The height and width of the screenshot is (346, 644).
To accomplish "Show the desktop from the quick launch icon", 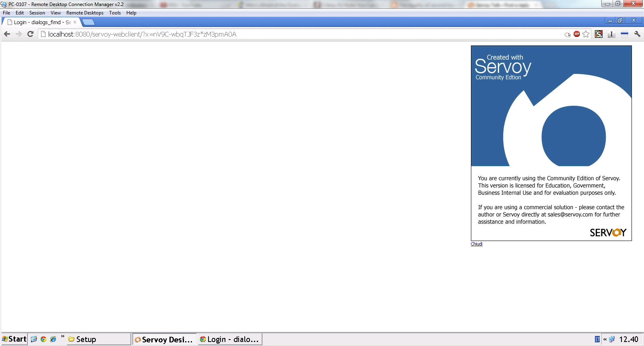I will tap(34, 339).
